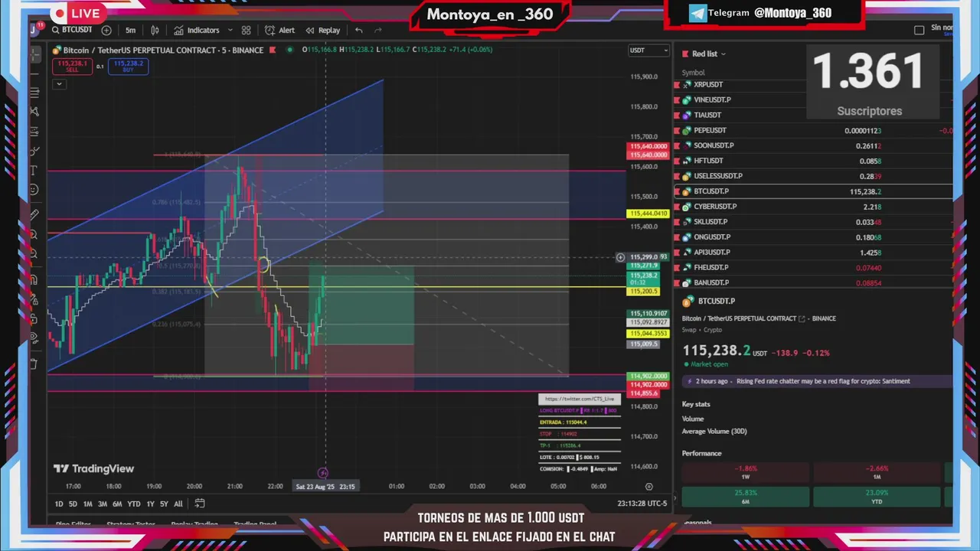Set chart range to 3M

pyautogui.click(x=103, y=504)
